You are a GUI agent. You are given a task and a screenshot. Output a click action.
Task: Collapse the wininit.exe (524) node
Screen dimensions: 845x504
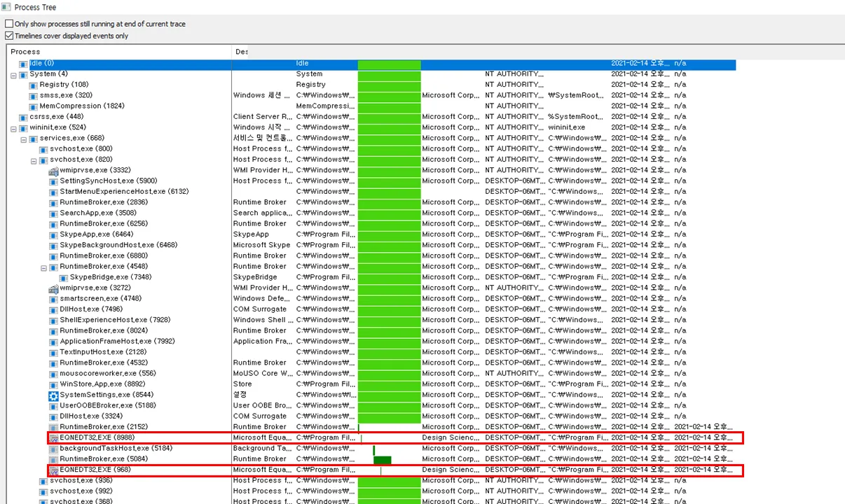(13, 128)
